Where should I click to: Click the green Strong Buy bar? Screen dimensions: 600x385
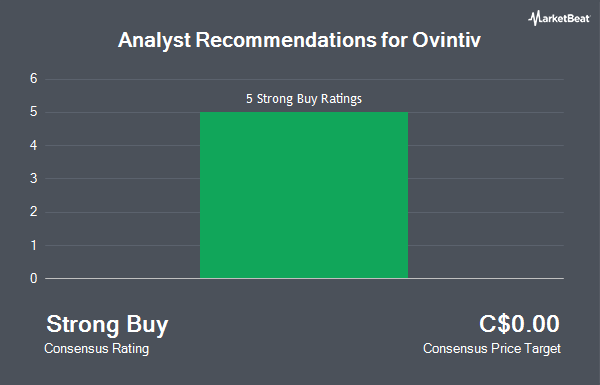coord(304,195)
